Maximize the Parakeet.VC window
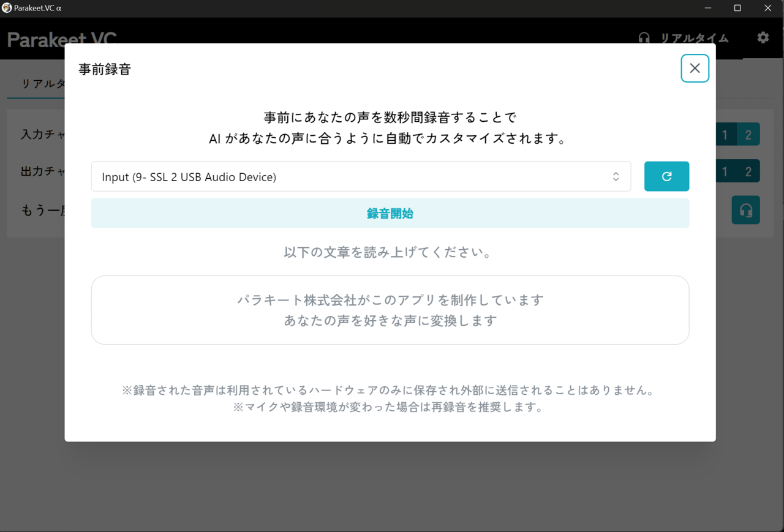 (x=737, y=8)
